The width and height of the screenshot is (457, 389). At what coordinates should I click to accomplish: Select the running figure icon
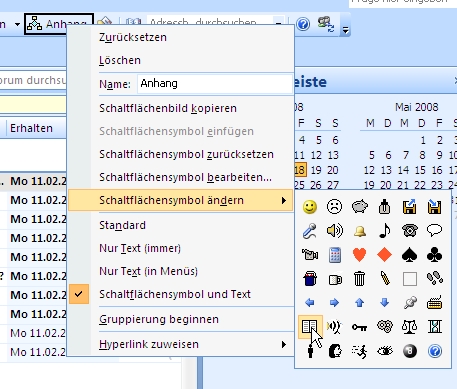pos(359,351)
